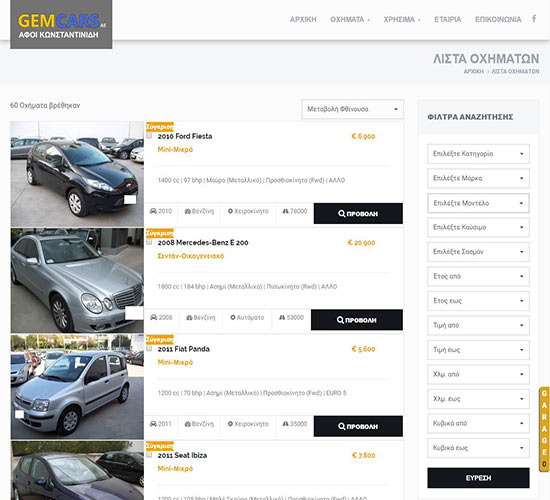Click road icon beside 53000 km
This screenshot has height=500, width=550.
coord(282,318)
